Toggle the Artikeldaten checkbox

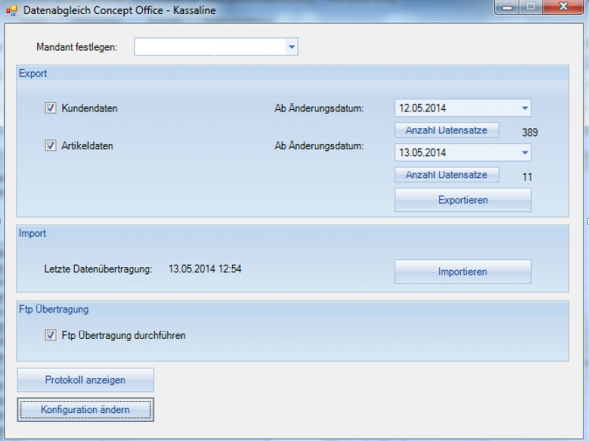pyautogui.click(x=51, y=145)
